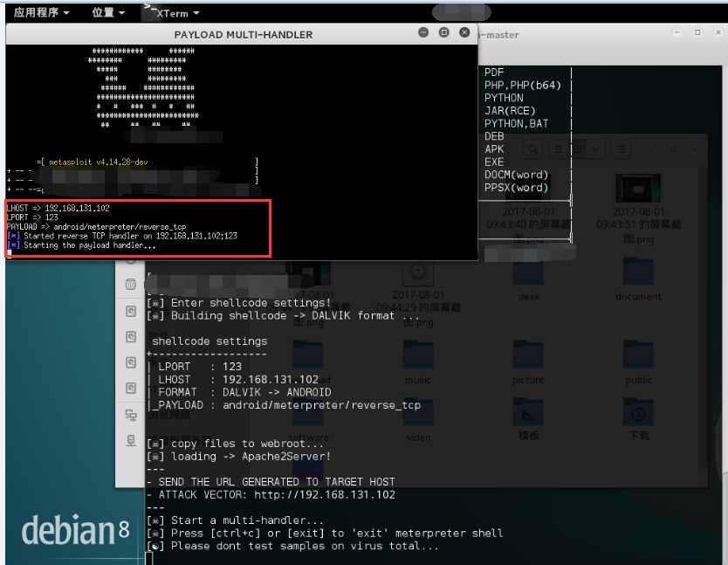Image resolution: width=728 pixels, height=565 pixels.
Task: Click the PYTHON list entry
Action: [504, 98]
